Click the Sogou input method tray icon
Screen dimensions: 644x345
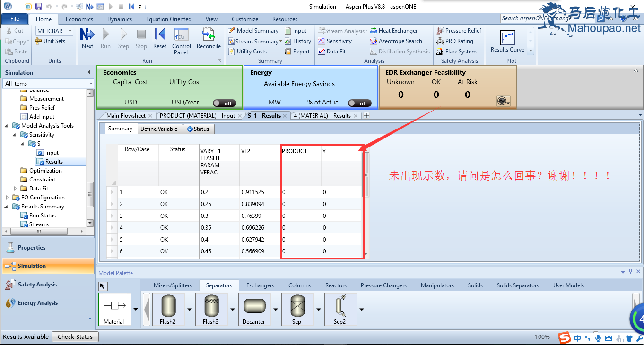(x=564, y=338)
